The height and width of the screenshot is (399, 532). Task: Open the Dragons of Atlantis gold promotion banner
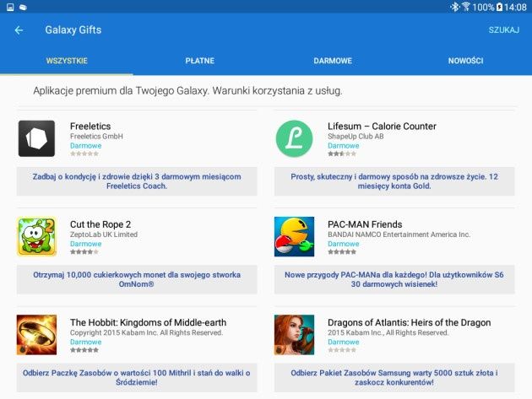[x=394, y=378]
